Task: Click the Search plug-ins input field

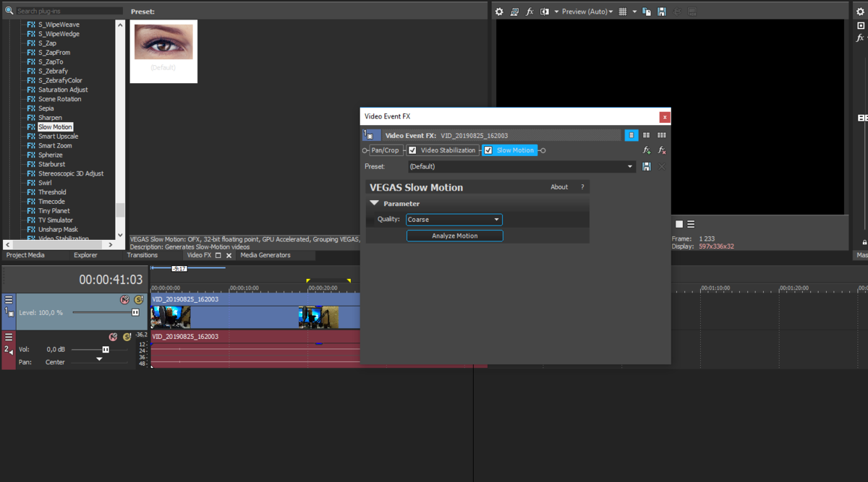Action: click(x=69, y=11)
